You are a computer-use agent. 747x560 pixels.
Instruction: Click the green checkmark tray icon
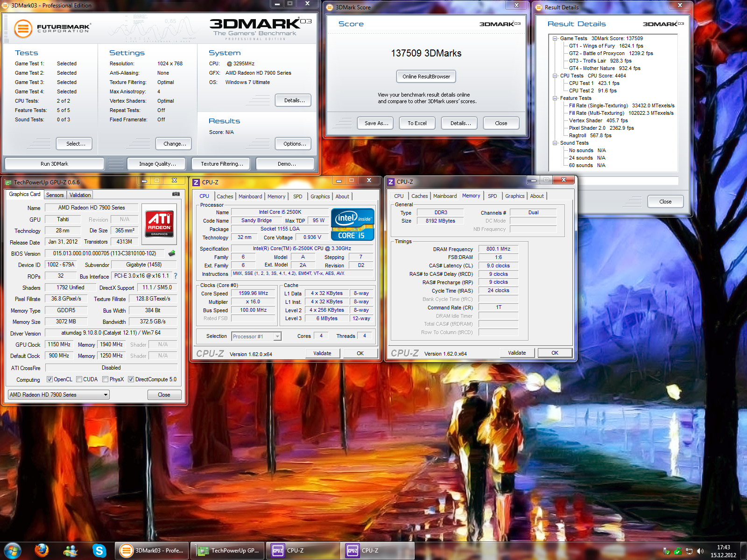[678, 551]
